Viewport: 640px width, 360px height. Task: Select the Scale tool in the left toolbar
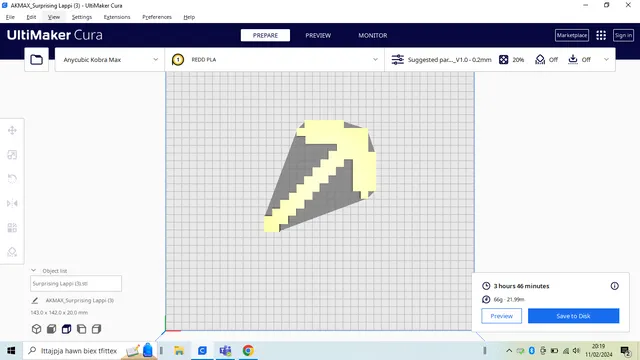coord(12,155)
